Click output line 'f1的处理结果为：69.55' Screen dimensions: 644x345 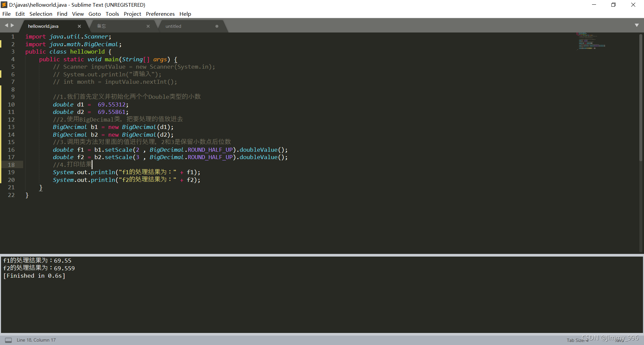point(37,260)
